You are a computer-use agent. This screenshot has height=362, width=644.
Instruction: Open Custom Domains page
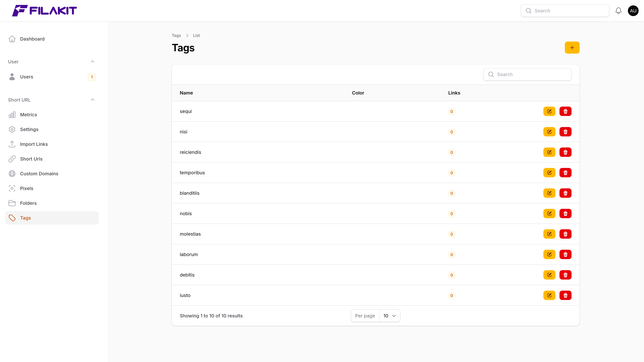(52, 174)
